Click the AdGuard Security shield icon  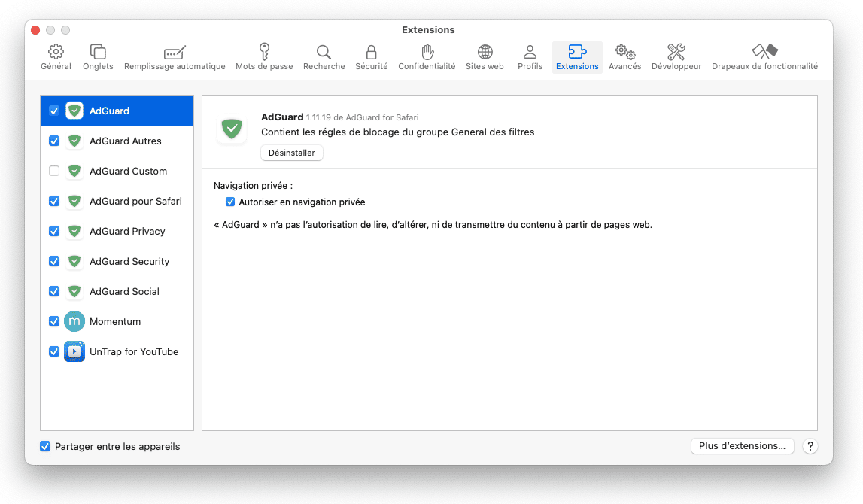coord(74,261)
